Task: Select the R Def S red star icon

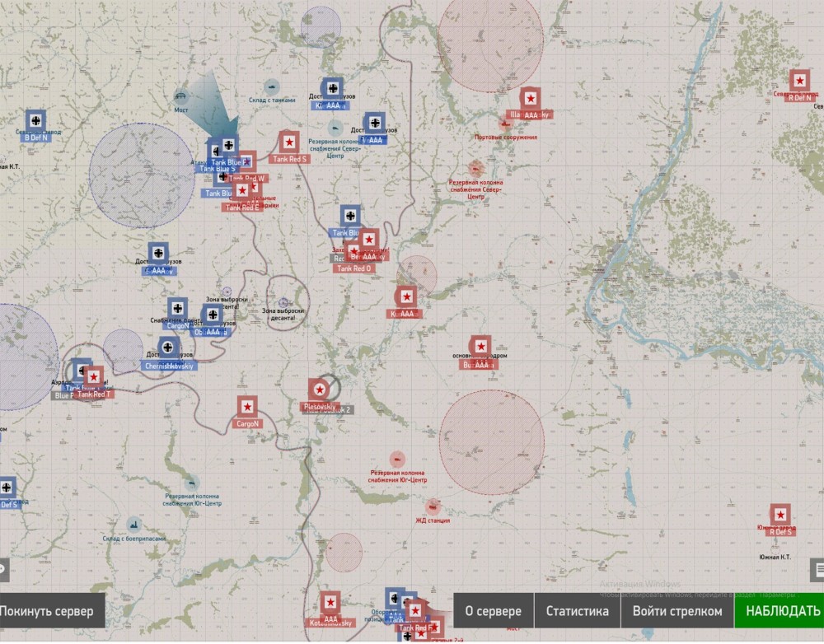Action: pyautogui.click(x=780, y=515)
